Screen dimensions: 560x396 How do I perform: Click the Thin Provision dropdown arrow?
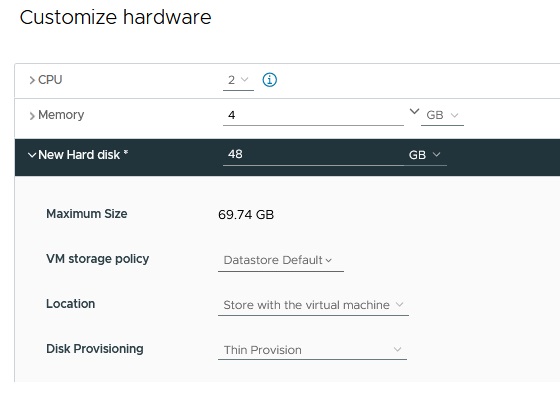click(397, 349)
